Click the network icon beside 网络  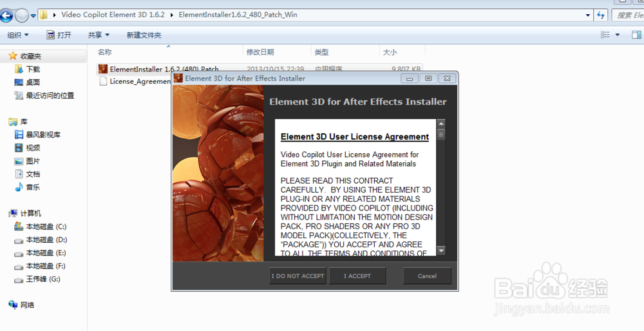(13, 305)
